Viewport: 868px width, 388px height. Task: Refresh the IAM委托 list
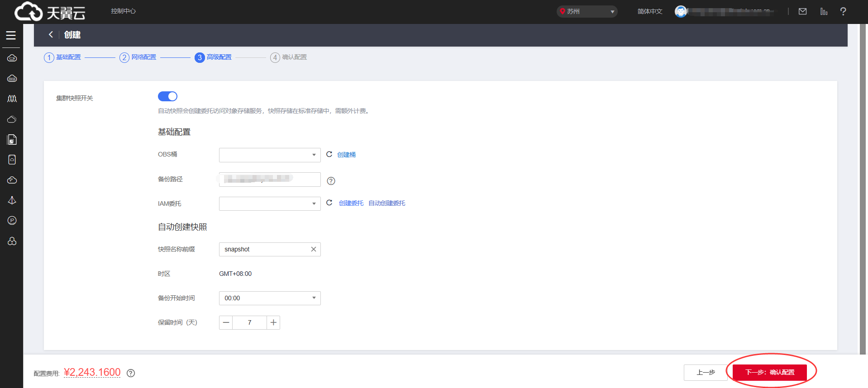329,203
